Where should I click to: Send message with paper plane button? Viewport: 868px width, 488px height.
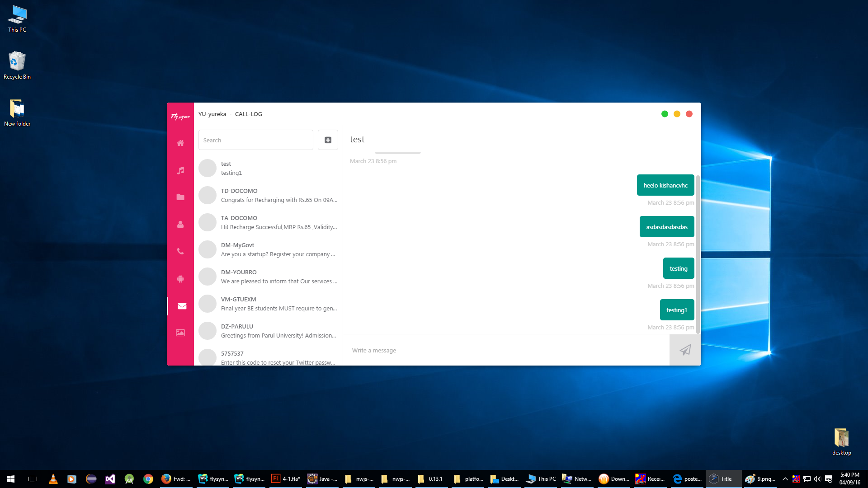(685, 350)
